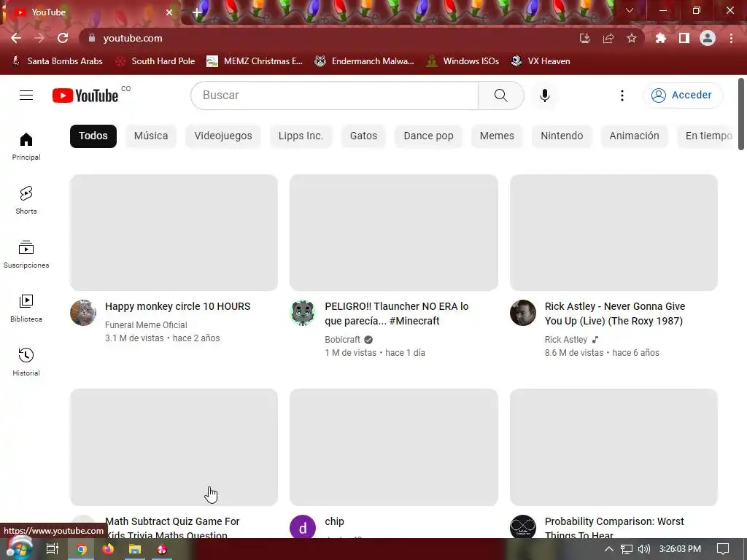Image resolution: width=747 pixels, height=560 pixels.
Task: Open Rick Astley live video thumbnail
Action: [614, 233]
